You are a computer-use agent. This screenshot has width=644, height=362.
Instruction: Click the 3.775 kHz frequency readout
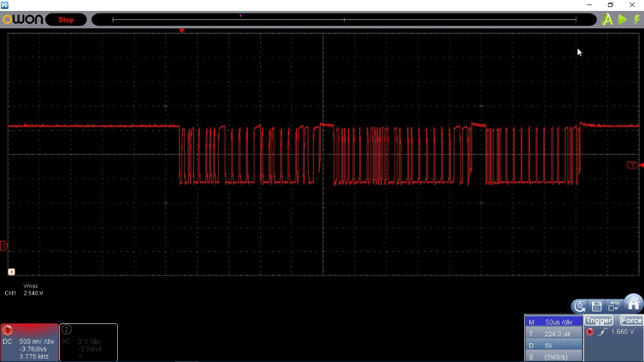34,356
